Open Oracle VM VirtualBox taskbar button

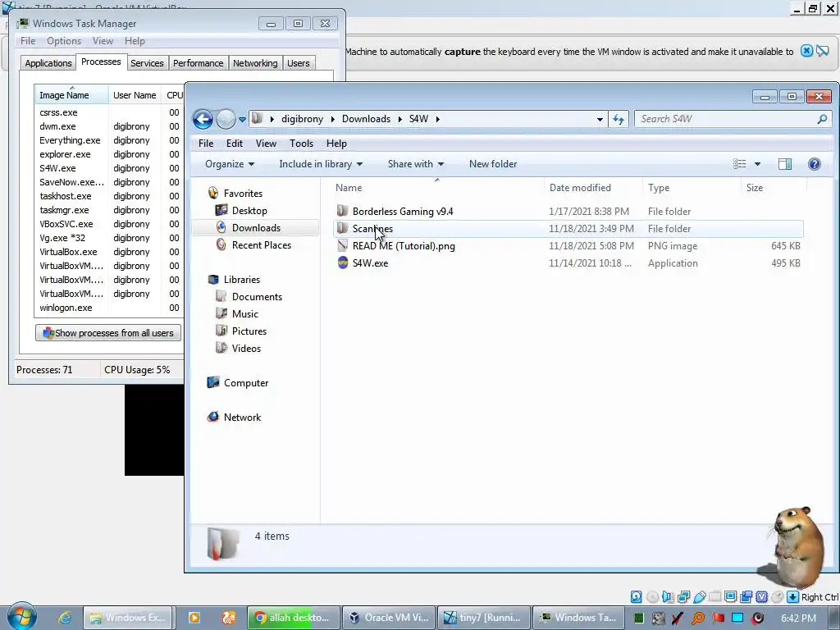tap(389, 618)
